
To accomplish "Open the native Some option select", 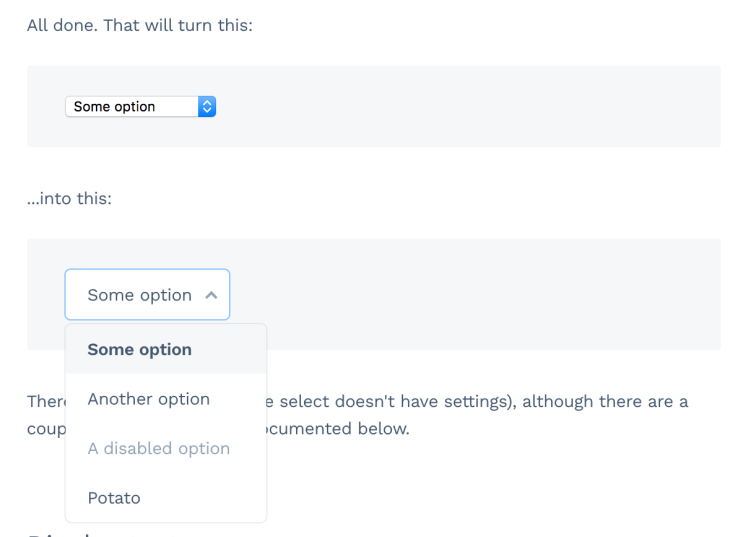I will pos(140,107).
